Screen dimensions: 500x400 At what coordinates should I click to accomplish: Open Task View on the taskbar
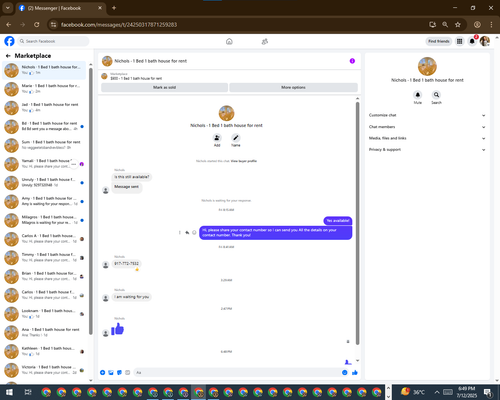(x=28, y=392)
